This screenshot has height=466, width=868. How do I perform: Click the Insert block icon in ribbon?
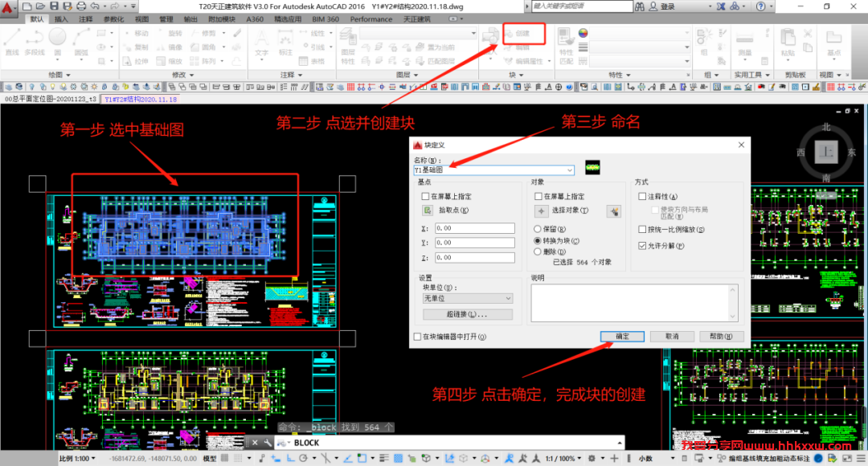click(490, 38)
